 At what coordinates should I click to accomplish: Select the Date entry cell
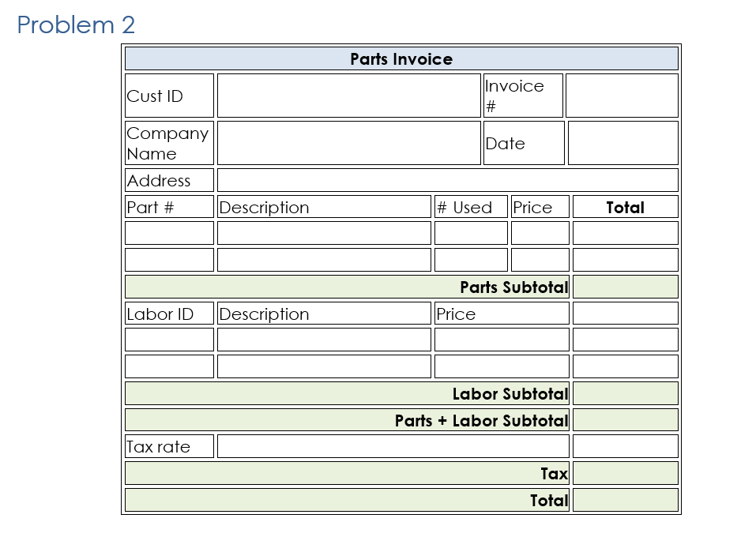point(622,142)
